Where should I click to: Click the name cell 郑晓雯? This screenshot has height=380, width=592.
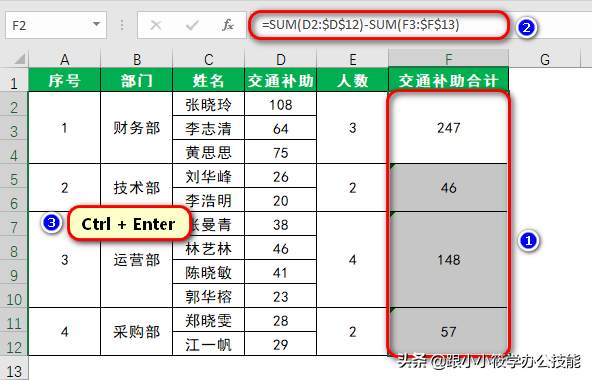208,320
